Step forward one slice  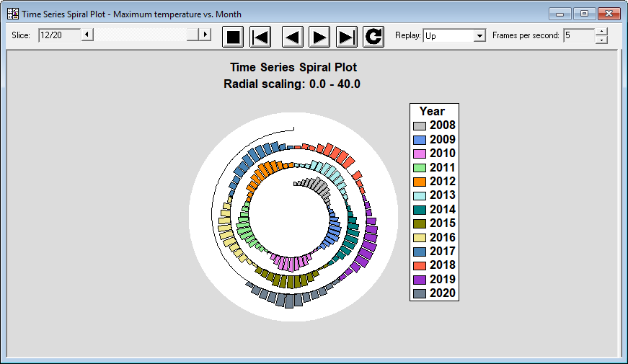[319, 37]
